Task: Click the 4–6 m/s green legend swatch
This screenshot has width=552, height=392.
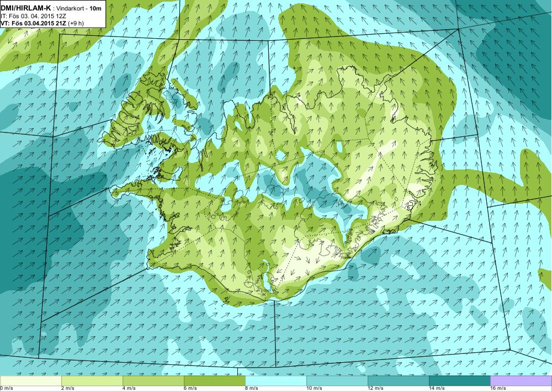Action: coord(153,381)
